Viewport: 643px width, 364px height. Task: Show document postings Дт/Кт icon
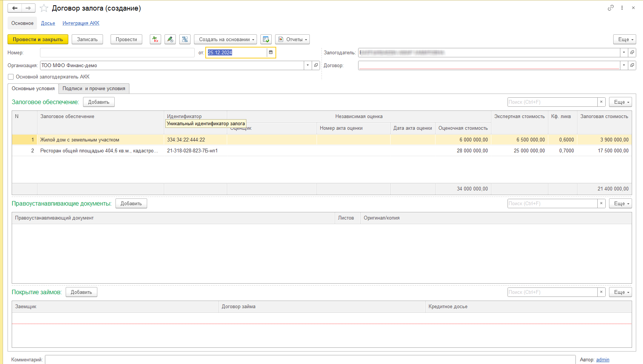155,39
